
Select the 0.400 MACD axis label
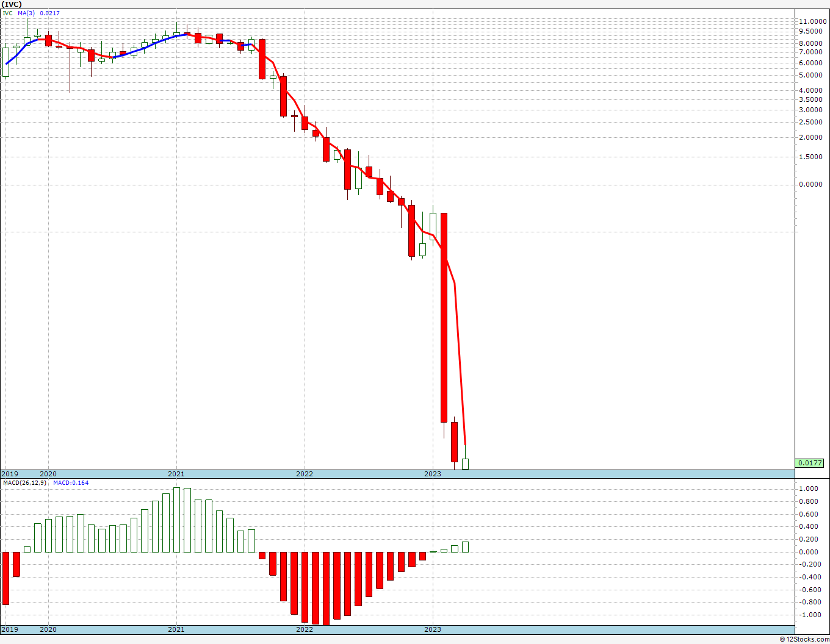click(x=808, y=526)
